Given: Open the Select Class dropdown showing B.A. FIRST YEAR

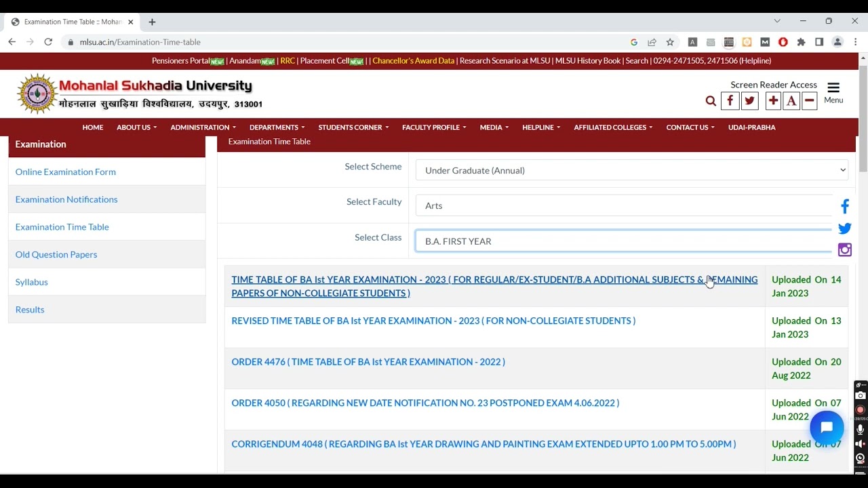Looking at the screenshot, I should tap(631, 241).
